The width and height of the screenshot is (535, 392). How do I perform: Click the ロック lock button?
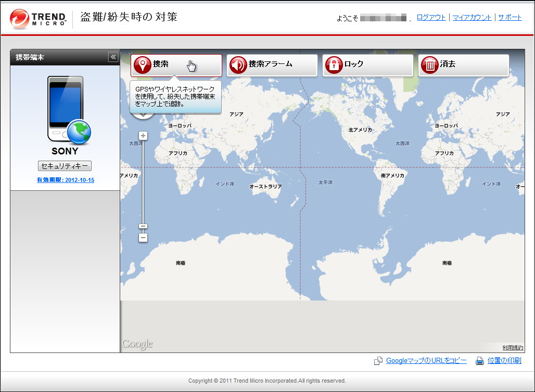(368, 65)
